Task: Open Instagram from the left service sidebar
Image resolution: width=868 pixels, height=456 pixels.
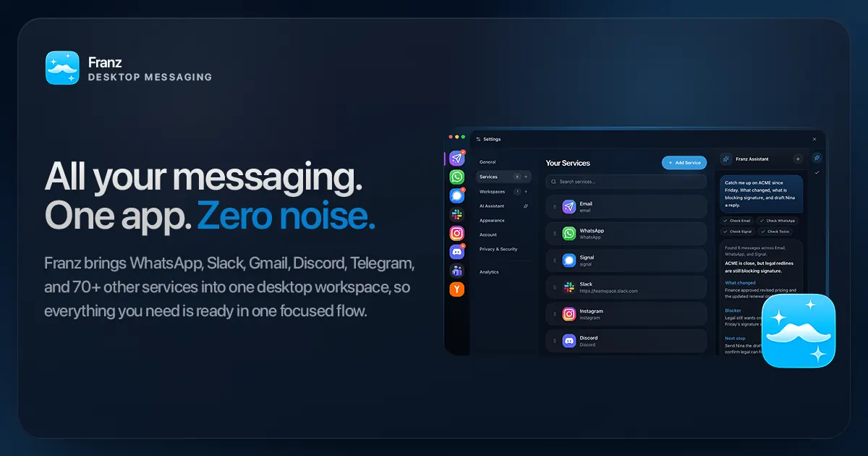Action: [456, 233]
